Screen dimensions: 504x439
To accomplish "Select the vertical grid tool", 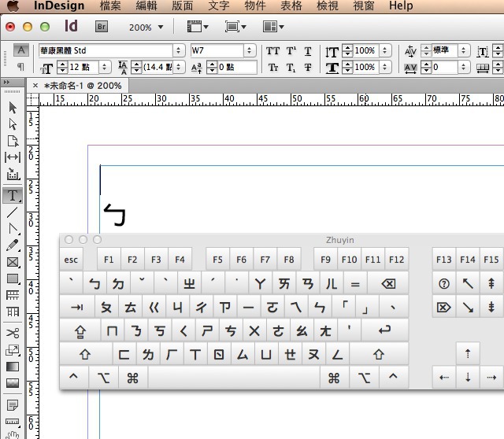I will 13,312.
